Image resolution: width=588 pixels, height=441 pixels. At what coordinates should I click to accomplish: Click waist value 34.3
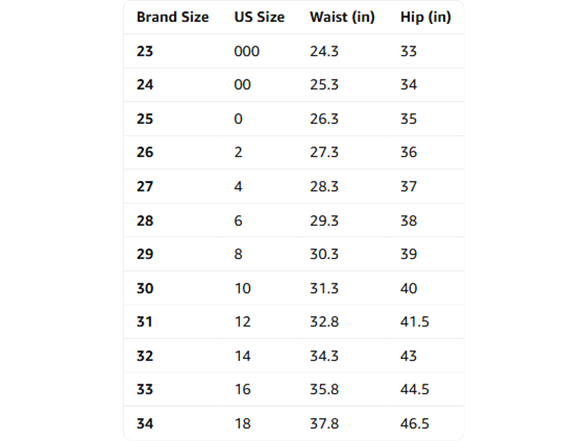click(x=324, y=356)
